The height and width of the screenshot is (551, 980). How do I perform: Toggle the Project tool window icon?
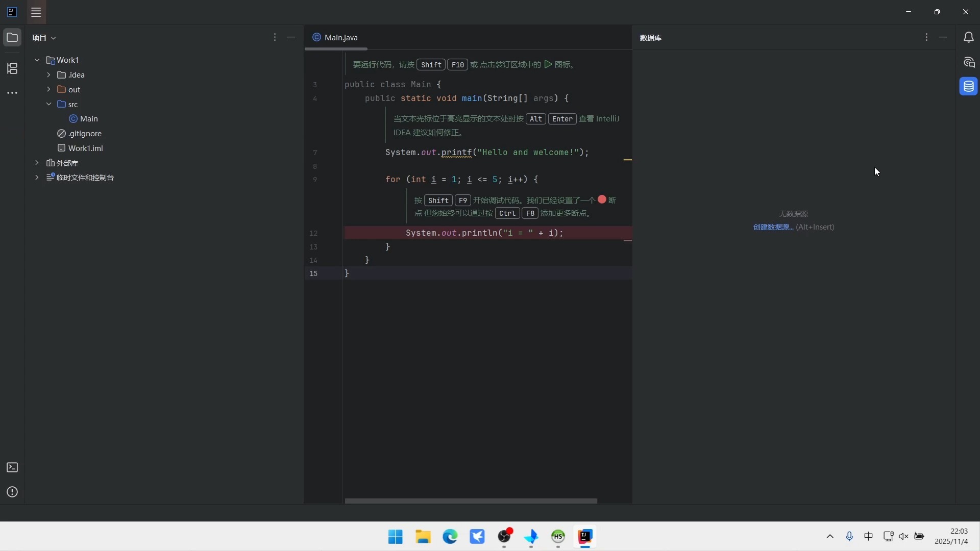click(12, 38)
